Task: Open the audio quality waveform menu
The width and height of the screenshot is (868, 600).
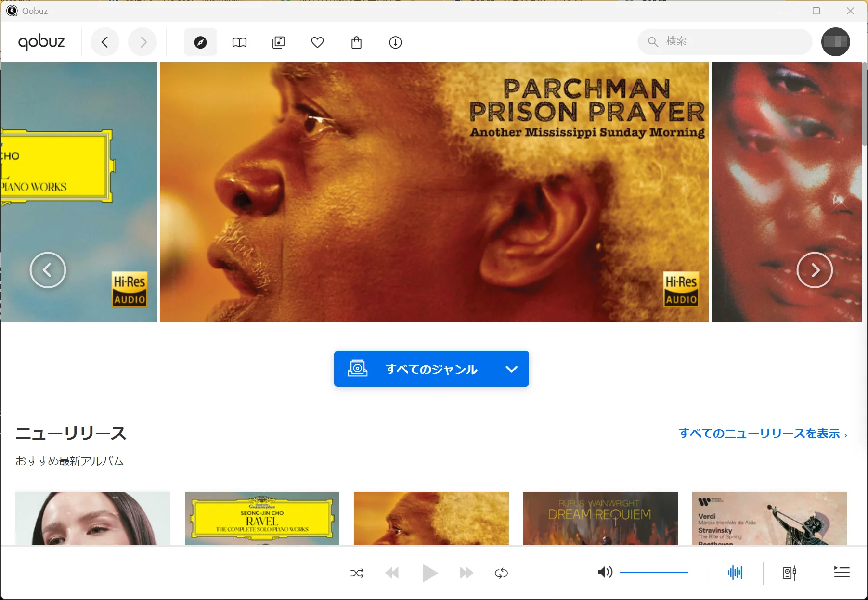Action: tap(735, 573)
